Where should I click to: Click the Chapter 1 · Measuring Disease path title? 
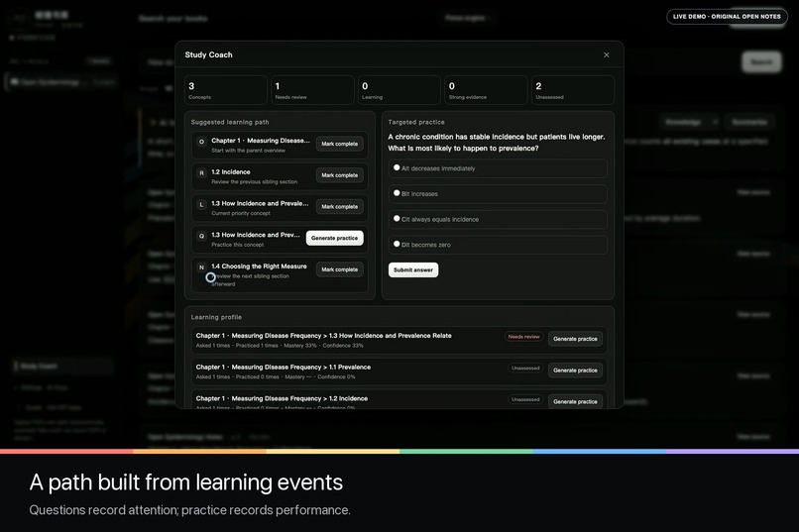click(x=261, y=141)
